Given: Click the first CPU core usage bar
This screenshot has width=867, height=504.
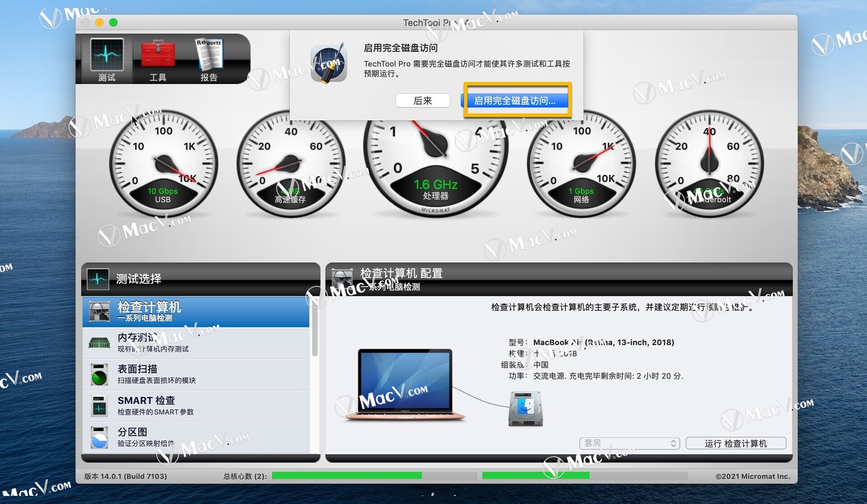Looking at the screenshot, I should (x=374, y=476).
